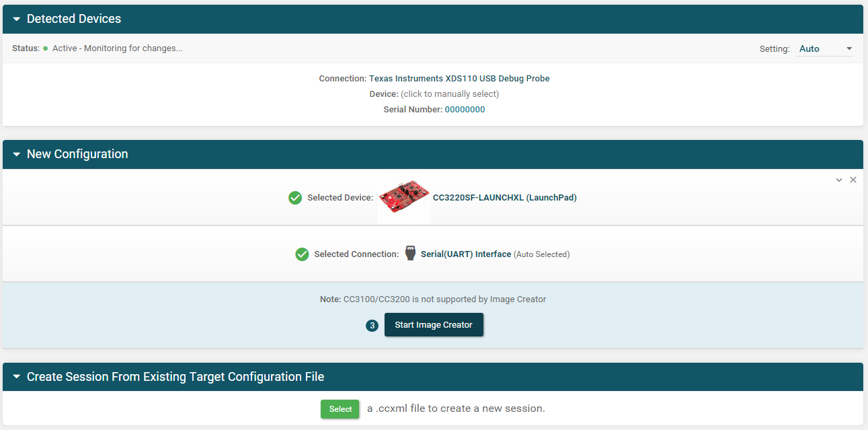Click the Start Image Creator button
Viewport: 868px width, 430px height.
click(434, 325)
